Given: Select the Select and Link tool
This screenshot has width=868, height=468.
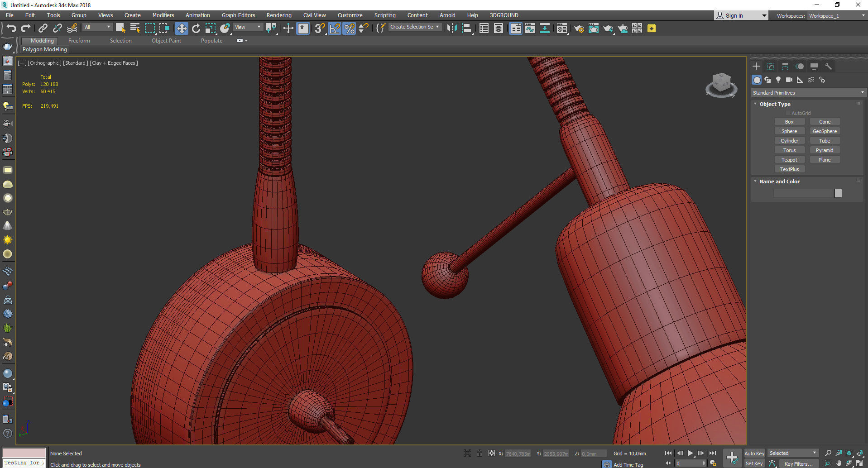Looking at the screenshot, I should pos(43,29).
